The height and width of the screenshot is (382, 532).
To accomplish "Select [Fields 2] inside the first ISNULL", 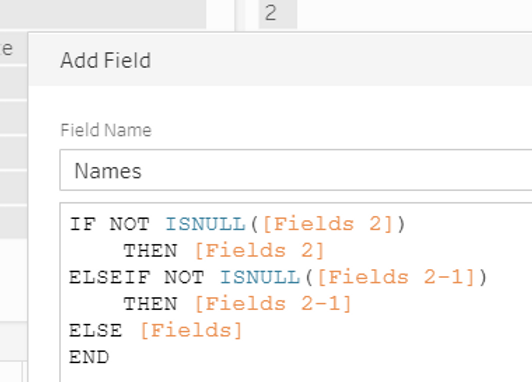I will pyautogui.click(x=328, y=224).
